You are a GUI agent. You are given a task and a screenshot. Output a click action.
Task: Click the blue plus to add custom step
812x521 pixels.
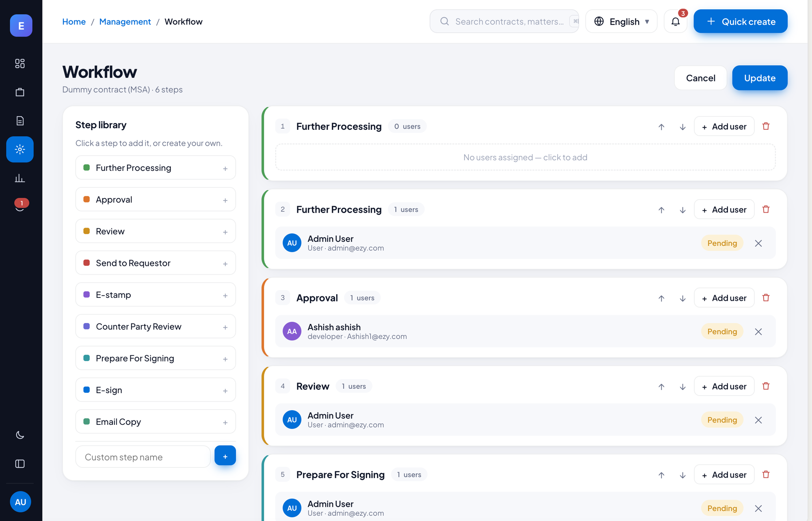[225, 456]
